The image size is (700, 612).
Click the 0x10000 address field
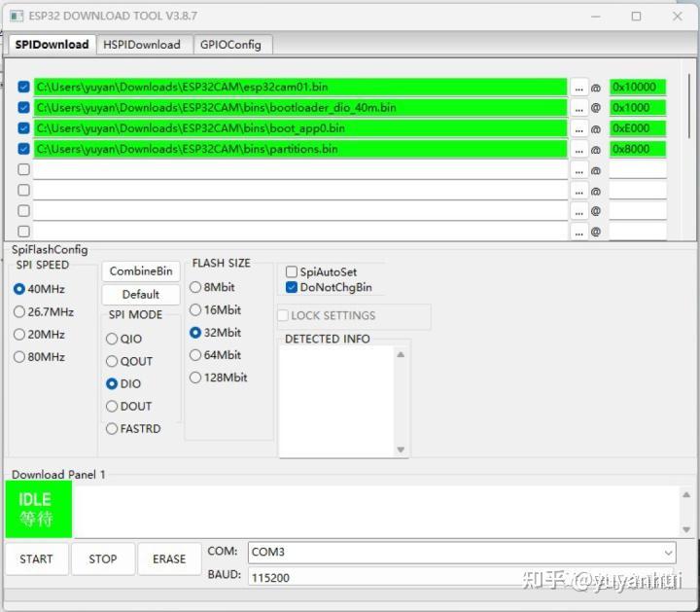tap(638, 87)
